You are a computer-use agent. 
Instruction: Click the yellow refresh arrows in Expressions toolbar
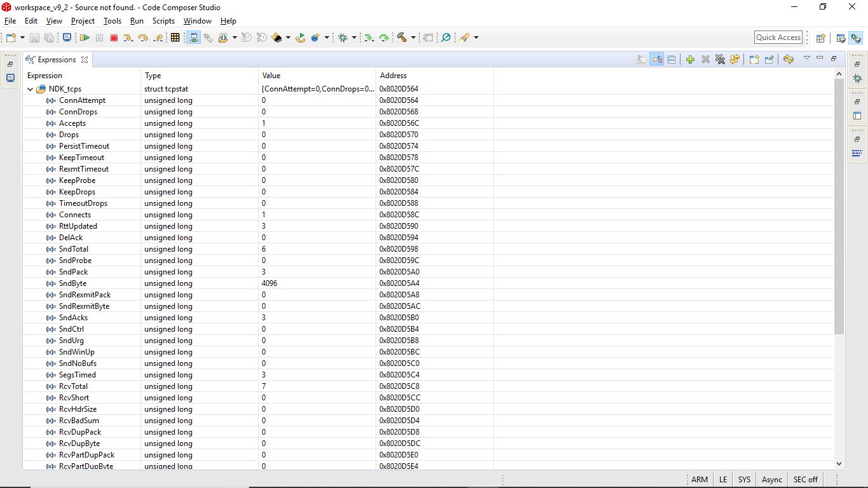click(x=789, y=59)
